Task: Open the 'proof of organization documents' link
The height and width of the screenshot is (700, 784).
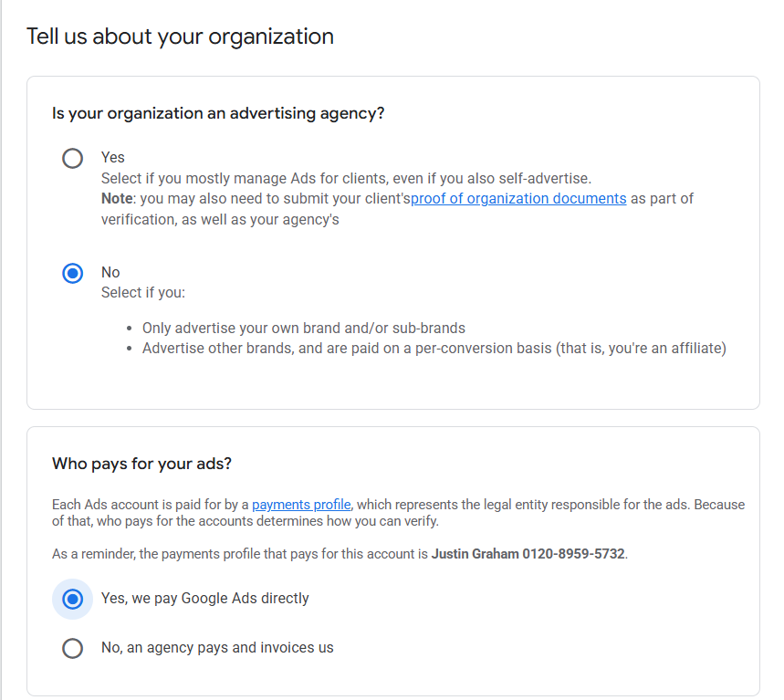Action: pyautogui.click(x=518, y=199)
